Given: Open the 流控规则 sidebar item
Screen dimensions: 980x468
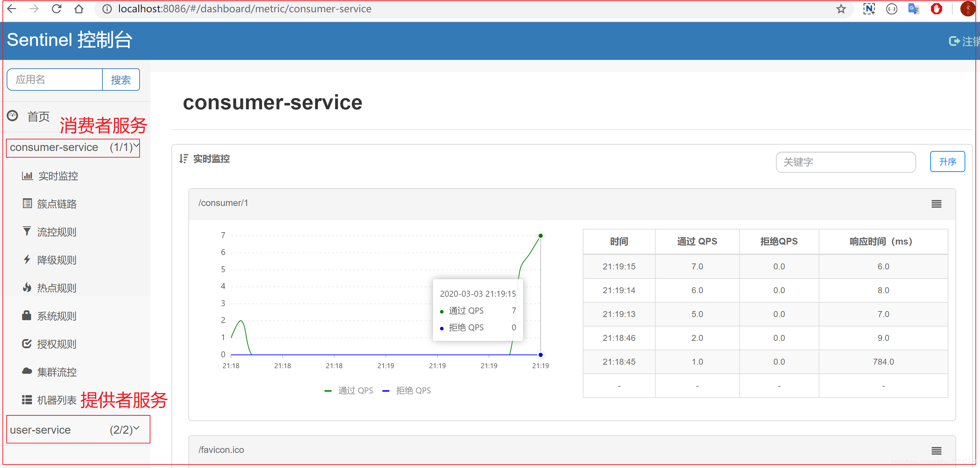Looking at the screenshot, I should pos(57,232).
